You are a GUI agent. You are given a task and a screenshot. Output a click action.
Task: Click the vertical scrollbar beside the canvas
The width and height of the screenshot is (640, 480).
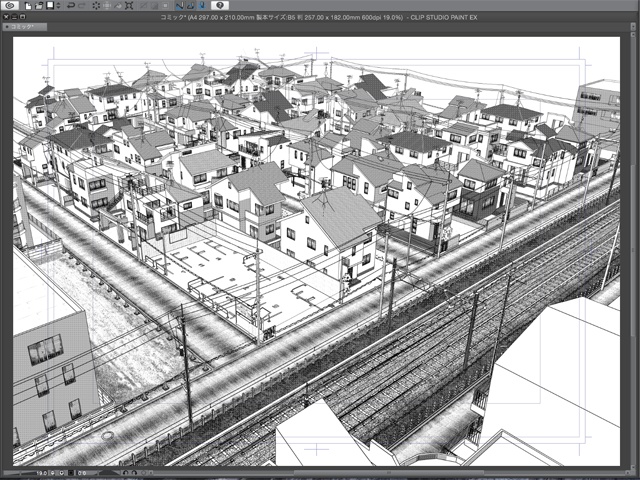[x=631, y=249]
